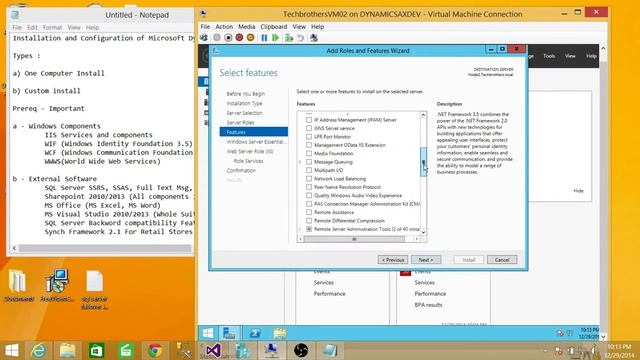Click the Checkpoint icon in VM toolbar
Screen dimensions: 640x360
click(289, 38)
